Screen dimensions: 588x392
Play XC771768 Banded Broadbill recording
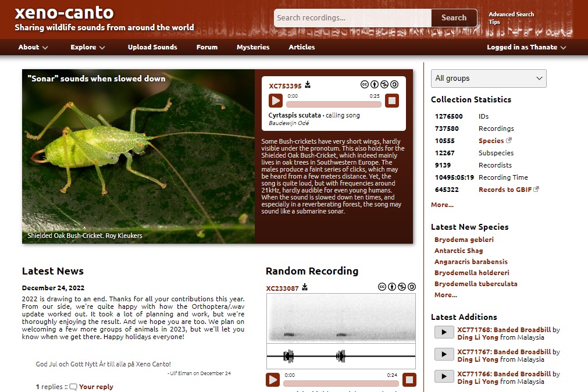[x=444, y=332]
